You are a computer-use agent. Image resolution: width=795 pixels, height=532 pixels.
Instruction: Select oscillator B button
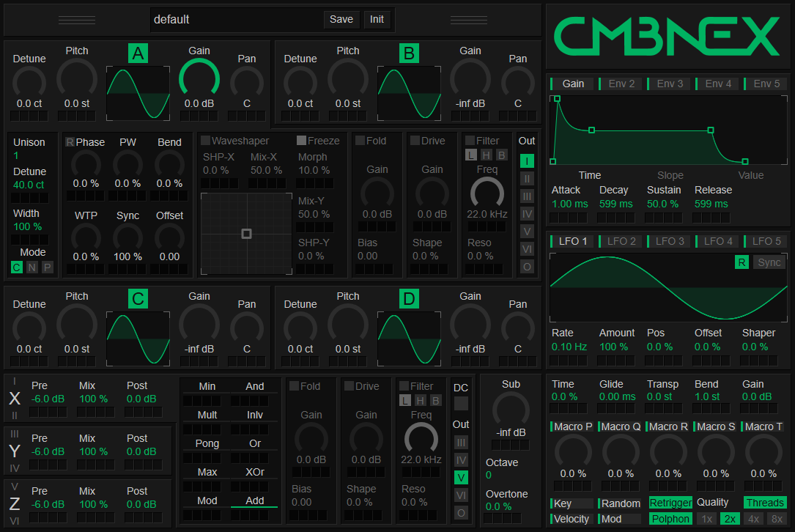pos(409,53)
